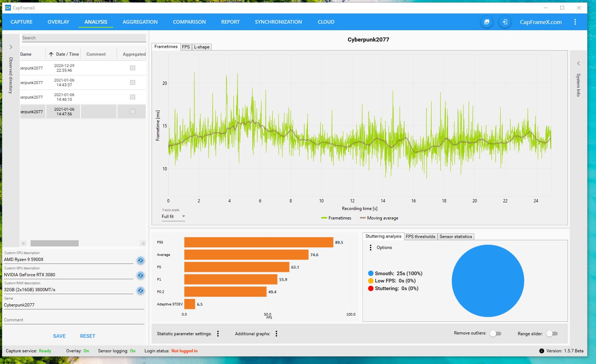Viewport: 596px width, 364px height.
Task: Go to the COMPARISON tab
Action: [189, 22]
